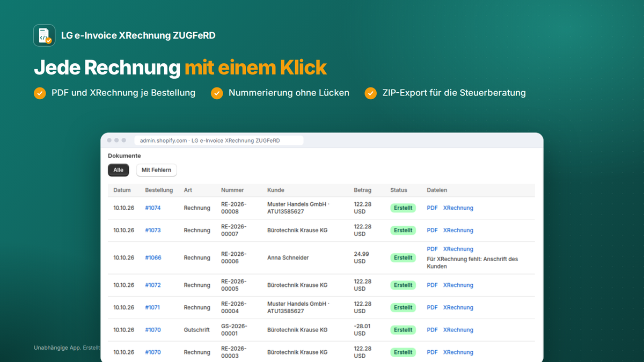644x362 pixels.
Task: Download PDF for Anna Schneider's invoice
Action: [x=432, y=249]
